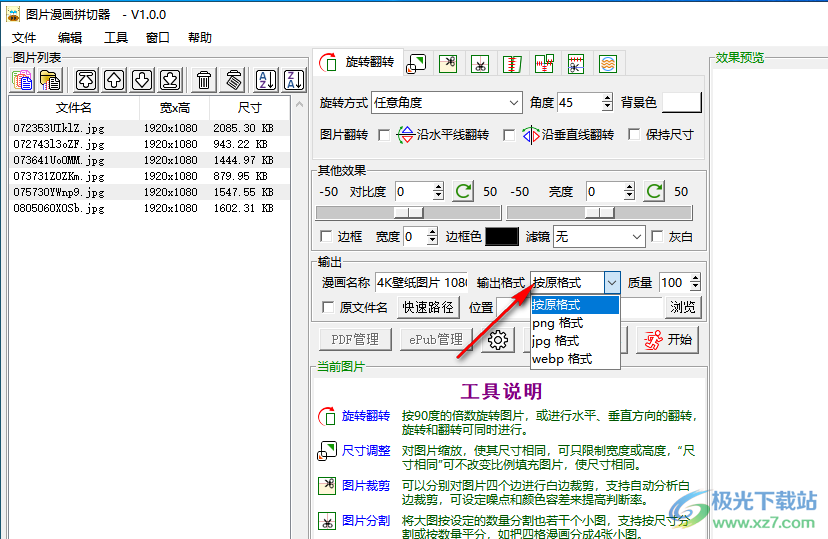Click the comic name input field
Viewport: 828px width, 539px height.
coord(421,283)
